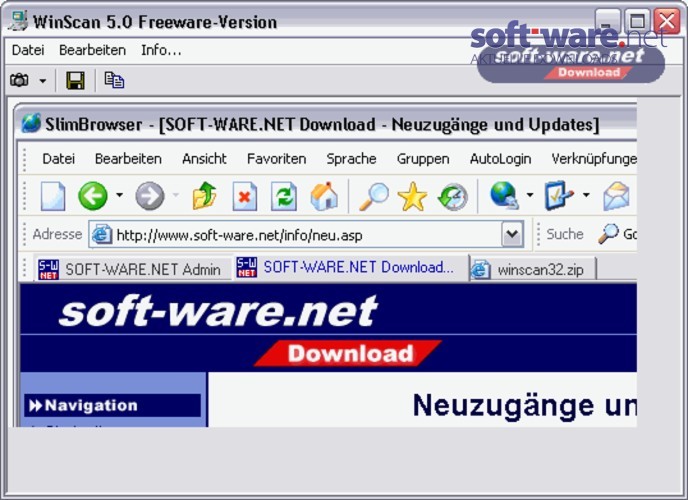688x500 pixels.
Task: Click the gray Forward arrow button
Action: point(150,196)
